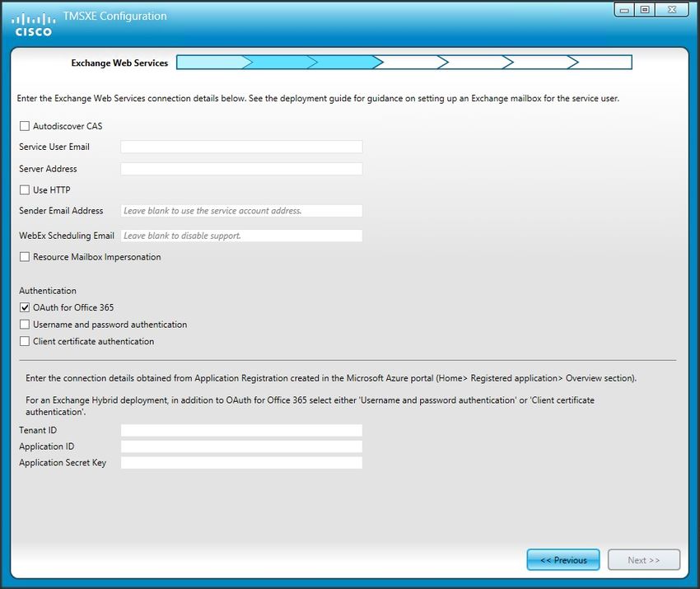Viewport: 700px width, 589px height.
Task: Enable the Autodiscover CAS checkbox
Action: pos(25,126)
